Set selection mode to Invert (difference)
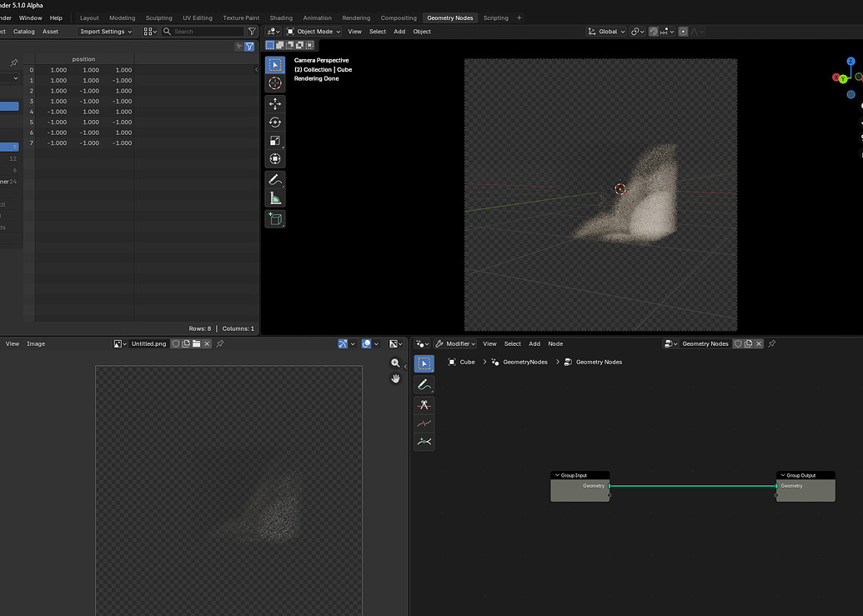 click(x=300, y=45)
